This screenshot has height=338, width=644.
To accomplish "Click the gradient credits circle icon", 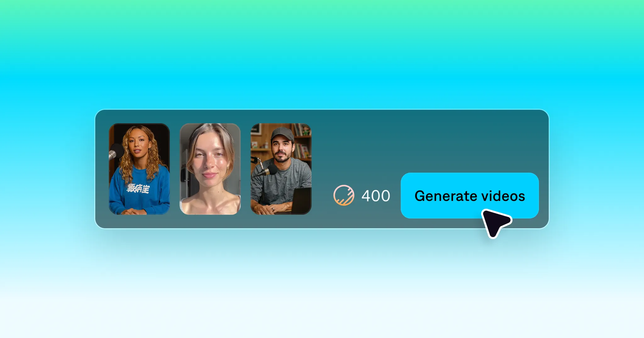I will pyautogui.click(x=344, y=195).
